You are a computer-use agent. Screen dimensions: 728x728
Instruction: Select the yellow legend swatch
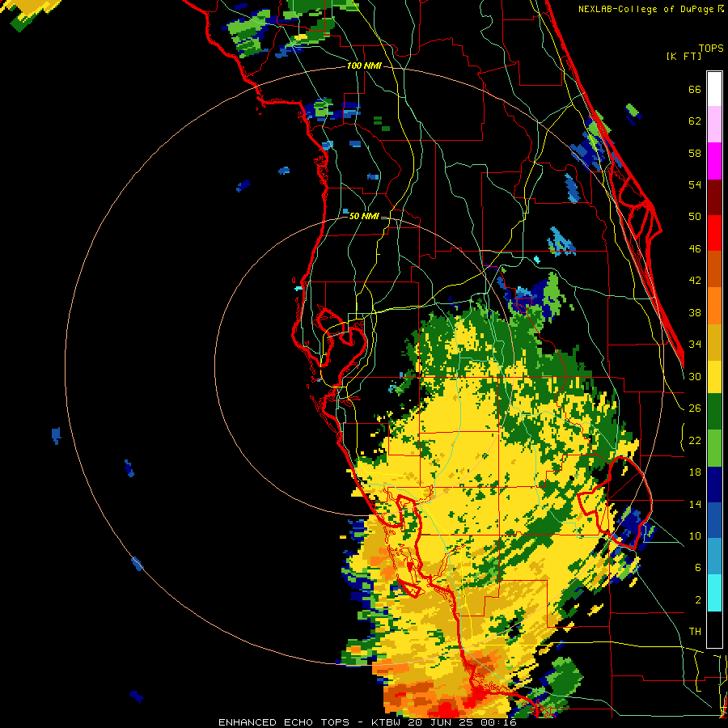(x=714, y=376)
